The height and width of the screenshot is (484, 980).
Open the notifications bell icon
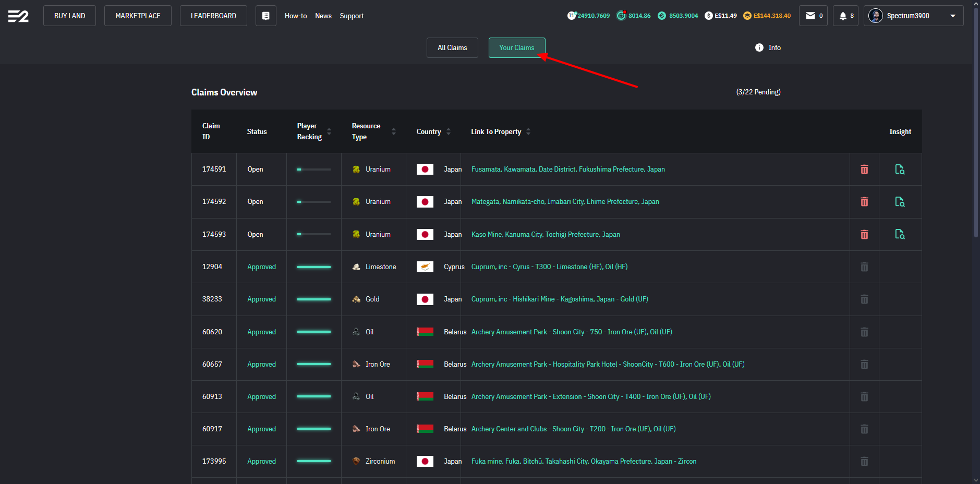point(843,16)
